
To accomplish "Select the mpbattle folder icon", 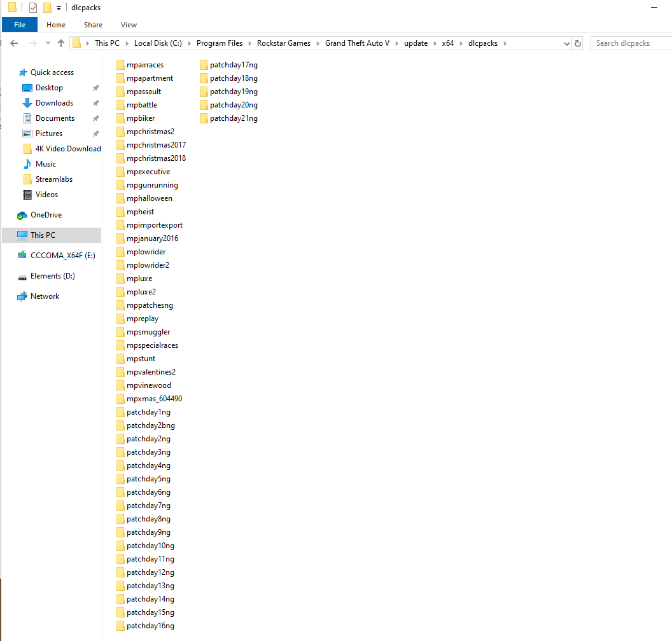I will (x=120, y=105).
